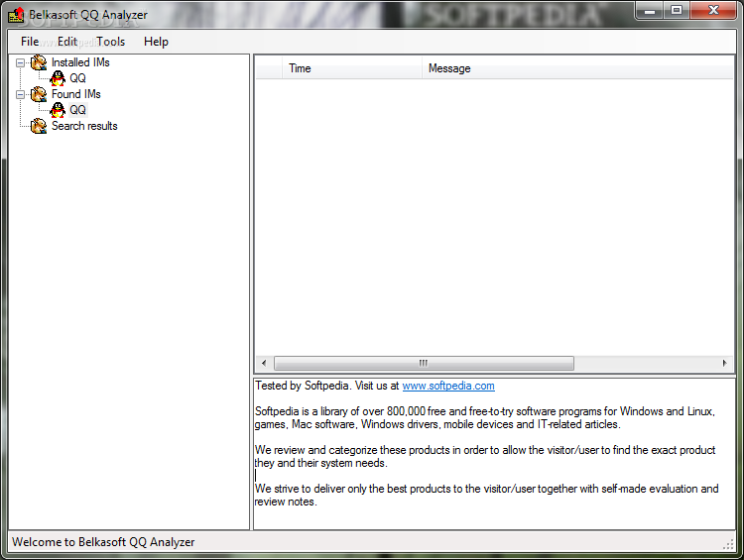
Task: Open the File menu
Action: 30,42
